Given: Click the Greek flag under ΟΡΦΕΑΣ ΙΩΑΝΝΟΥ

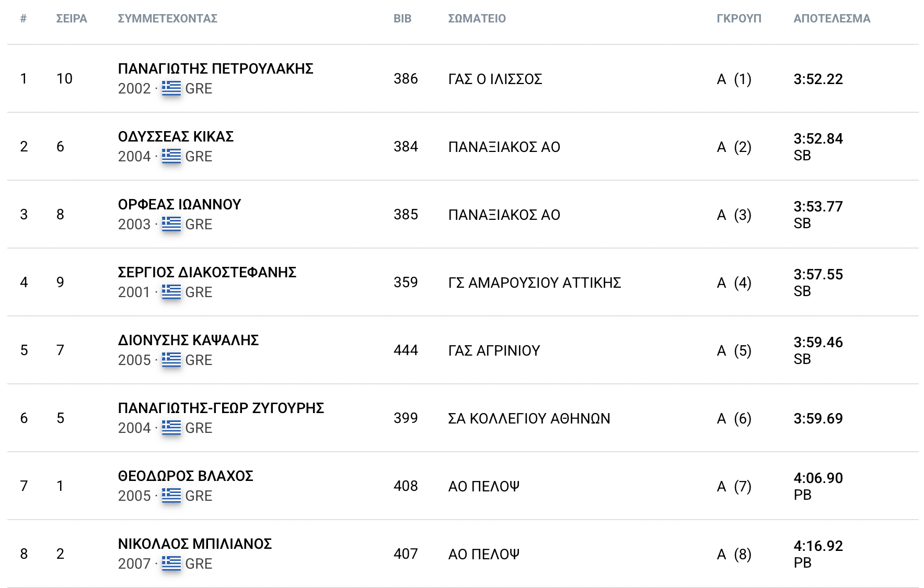Looking at the screenshot, I should (x=171, y=224).
